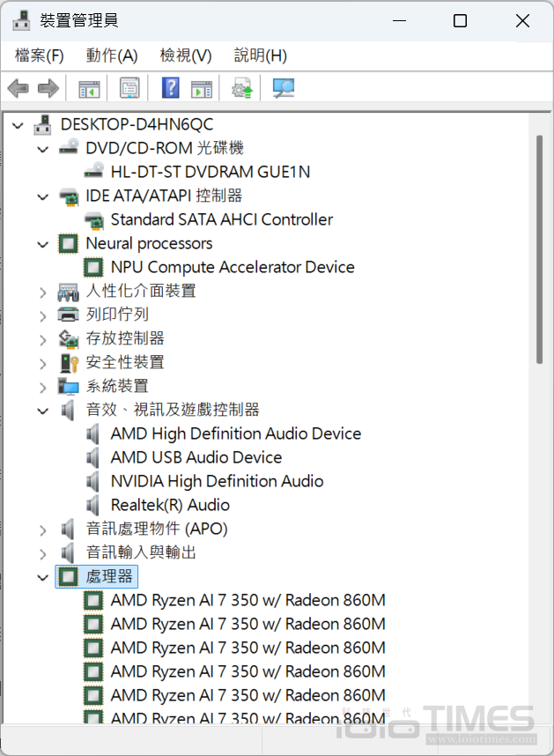
Task: Expand the 存放控制器 category
Action: click(x=42, y=338)
